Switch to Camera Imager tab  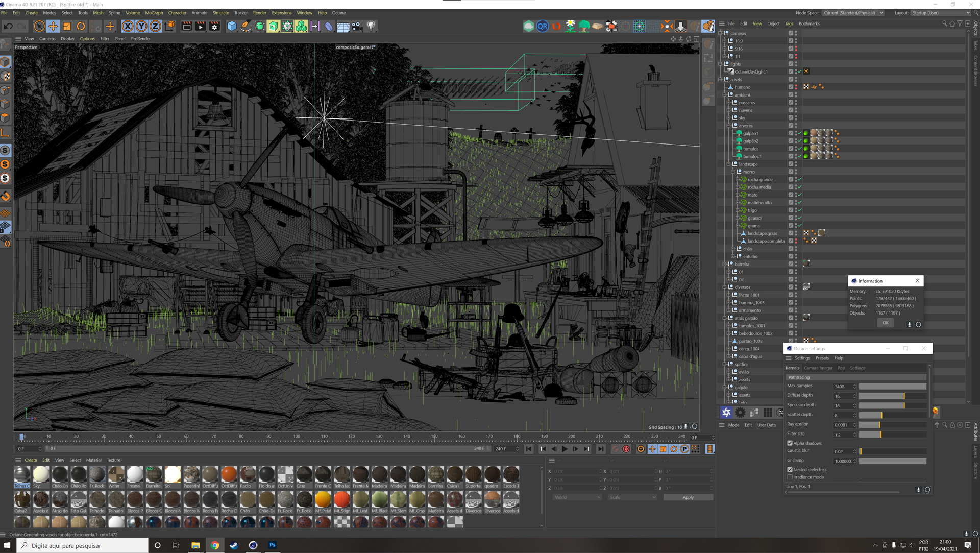tap(818, 368)
